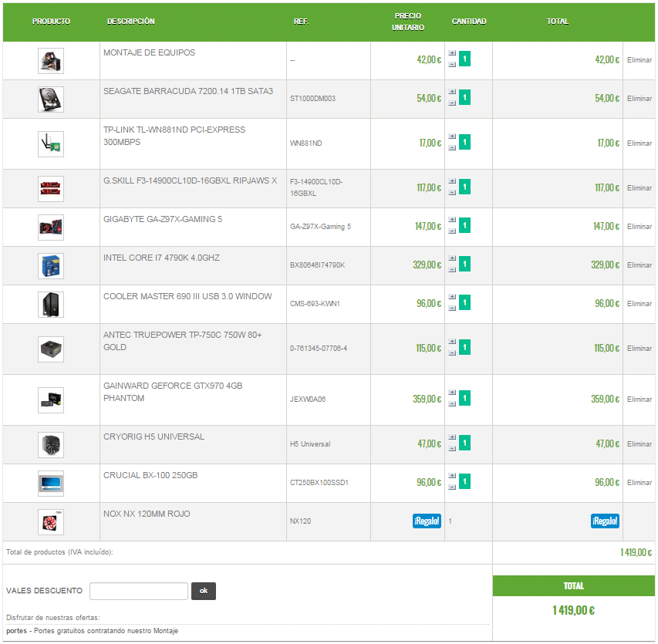Open Gigabyte motherboard thumbnail

[x=51, y=228]
